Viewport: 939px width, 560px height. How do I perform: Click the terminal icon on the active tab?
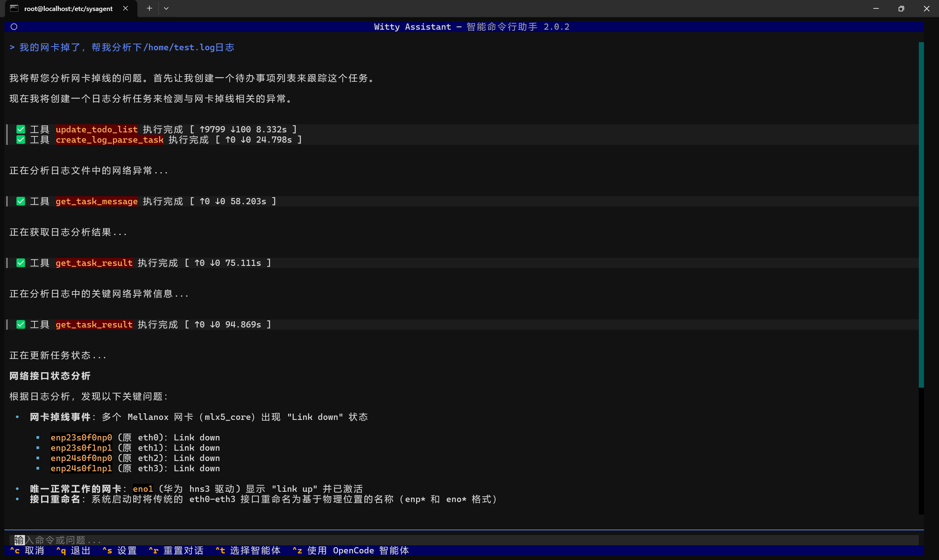[14, 8]
